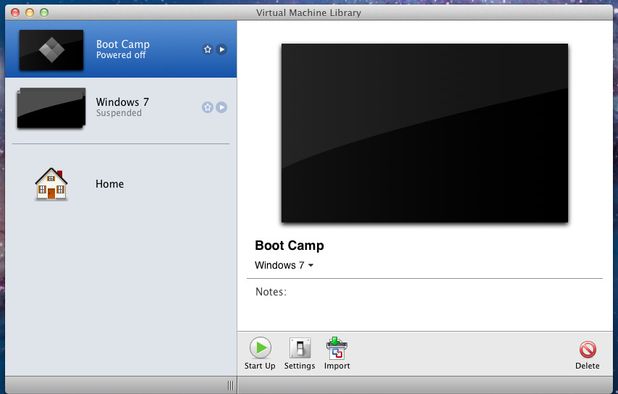Image resolution: width=618 pixels, height=394 pixels.
Task: Select the Windows 7 thumbnail in the sidebar
Action: click(51, 108)
